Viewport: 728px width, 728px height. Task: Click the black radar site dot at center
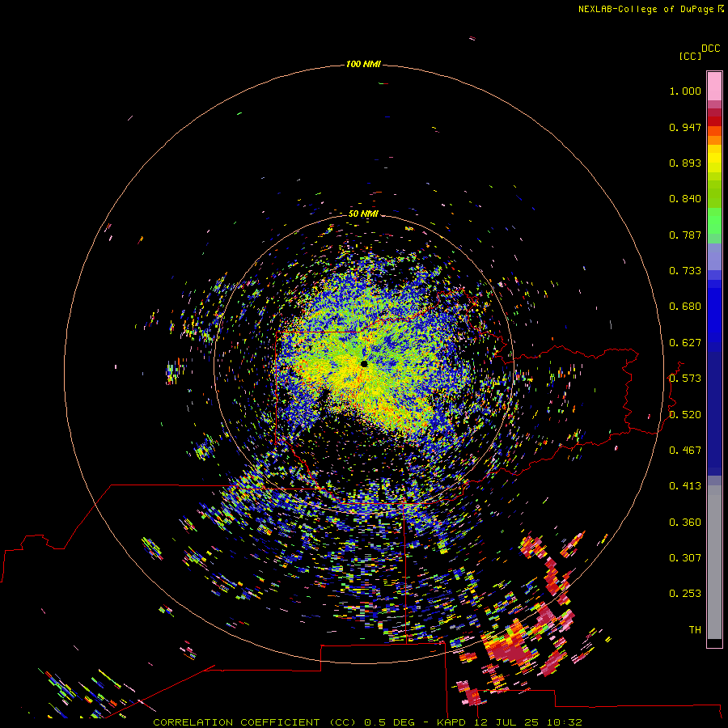(x=364, y=364)
